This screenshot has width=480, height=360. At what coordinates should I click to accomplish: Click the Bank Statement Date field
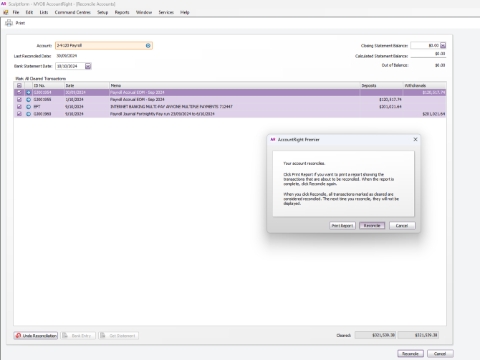point(70,66)
